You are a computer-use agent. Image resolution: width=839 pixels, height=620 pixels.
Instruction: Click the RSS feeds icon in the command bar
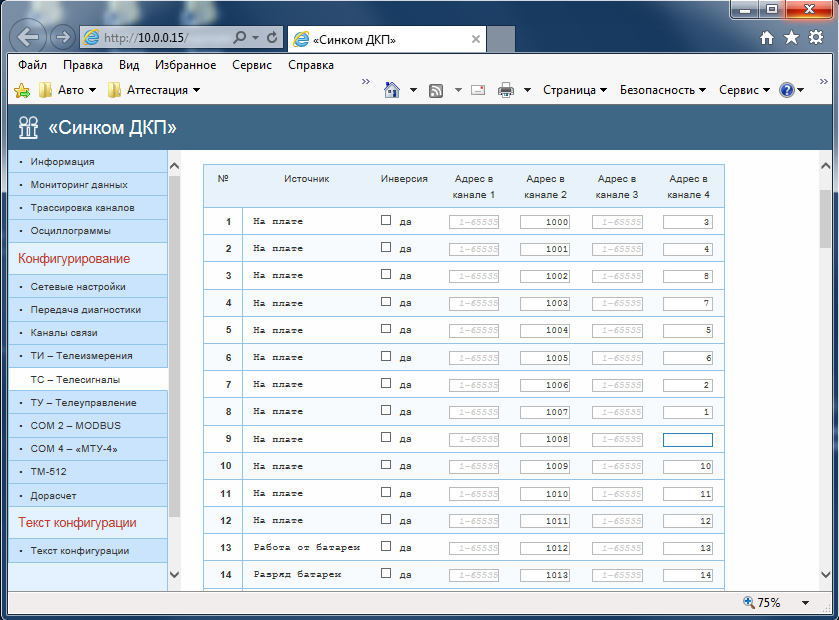436,90
